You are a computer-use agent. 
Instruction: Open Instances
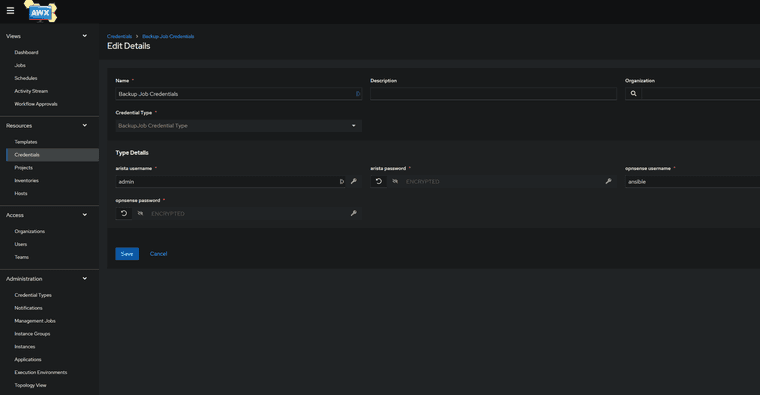(x=25, y=347)
